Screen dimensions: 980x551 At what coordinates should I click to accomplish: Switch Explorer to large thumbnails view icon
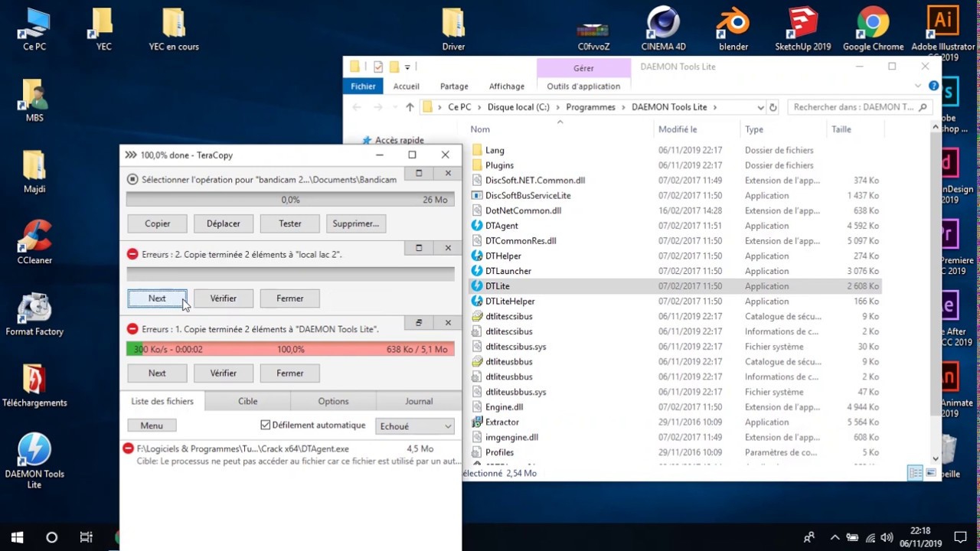(930, 473)
